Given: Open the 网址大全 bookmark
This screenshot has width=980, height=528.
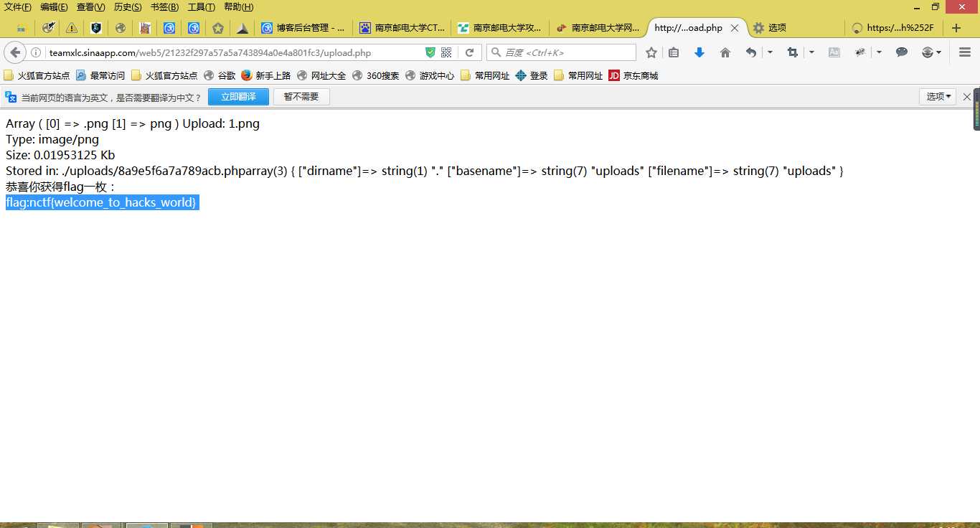Looking at the screenshot, I should (321, 75).
